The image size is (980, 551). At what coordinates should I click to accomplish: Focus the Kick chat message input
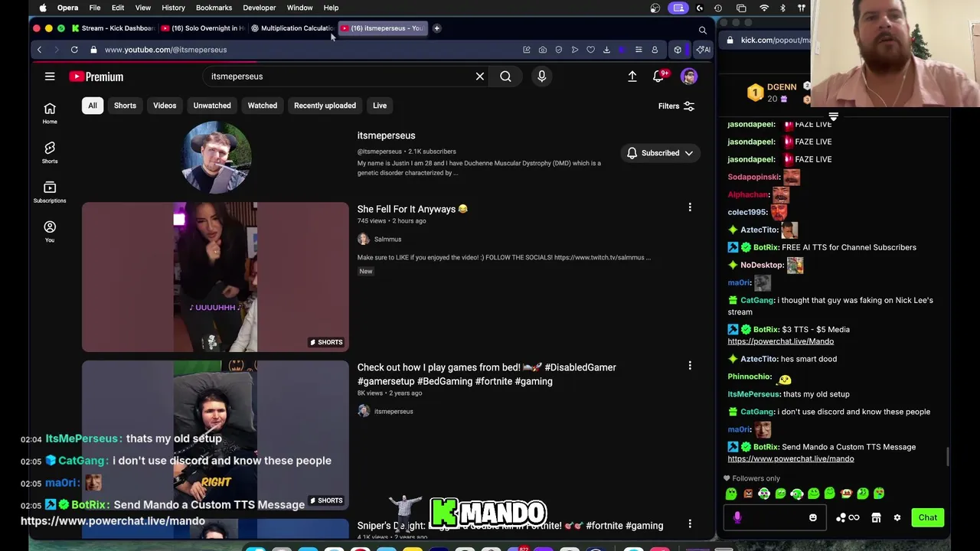pyautogui.click(x=773, y=518)
